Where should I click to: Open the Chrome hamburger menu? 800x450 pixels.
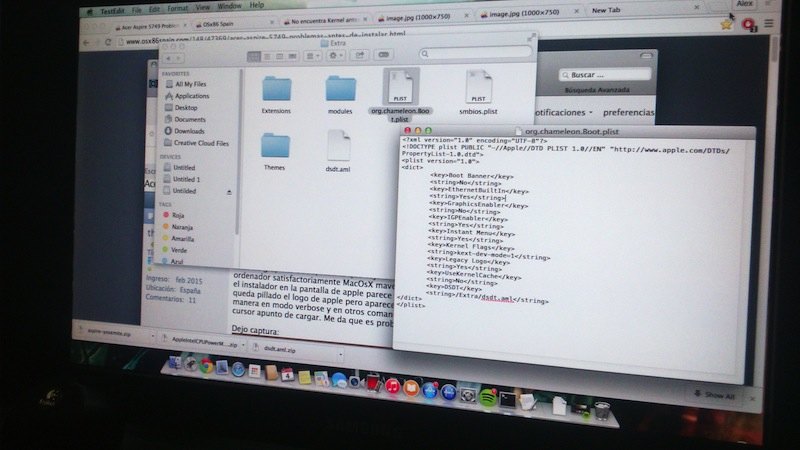(x=769, y=23)
